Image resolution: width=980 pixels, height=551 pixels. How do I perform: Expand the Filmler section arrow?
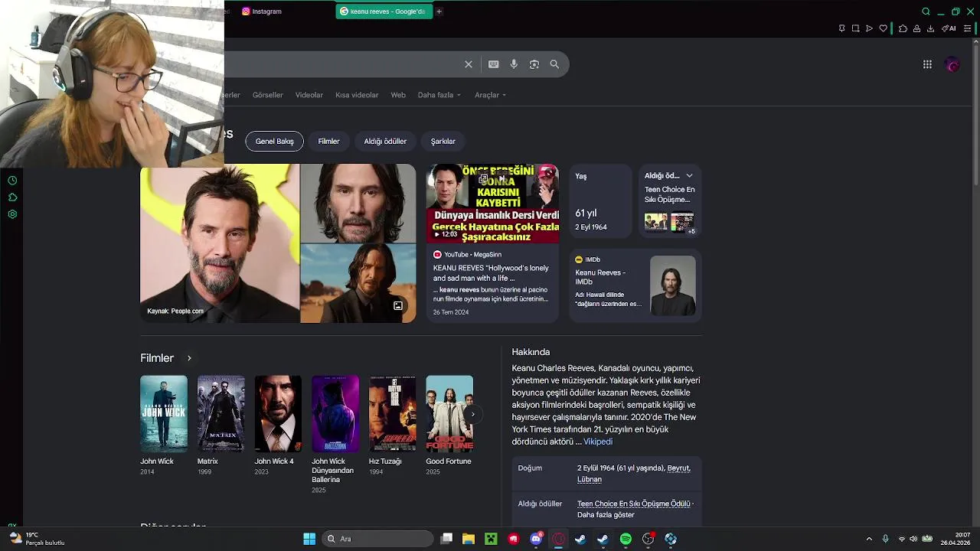coord(189,358)
